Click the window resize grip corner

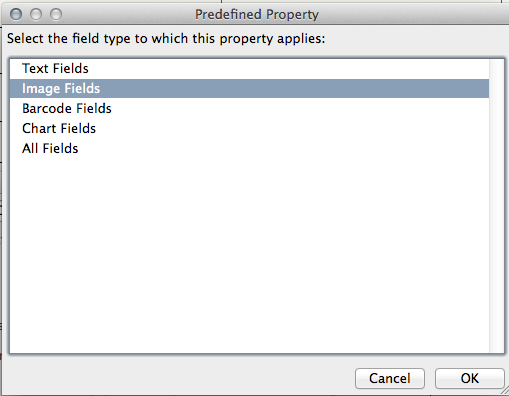click(x=505, y=392)
